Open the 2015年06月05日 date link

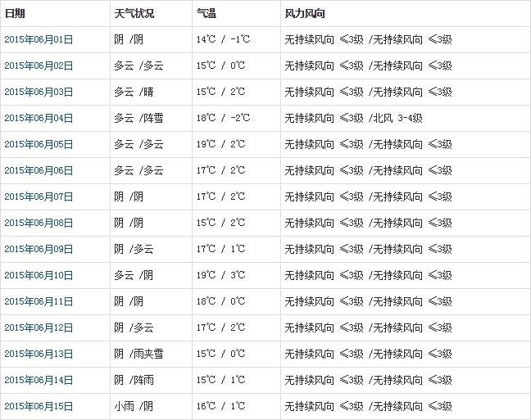[x=39, y=144]
